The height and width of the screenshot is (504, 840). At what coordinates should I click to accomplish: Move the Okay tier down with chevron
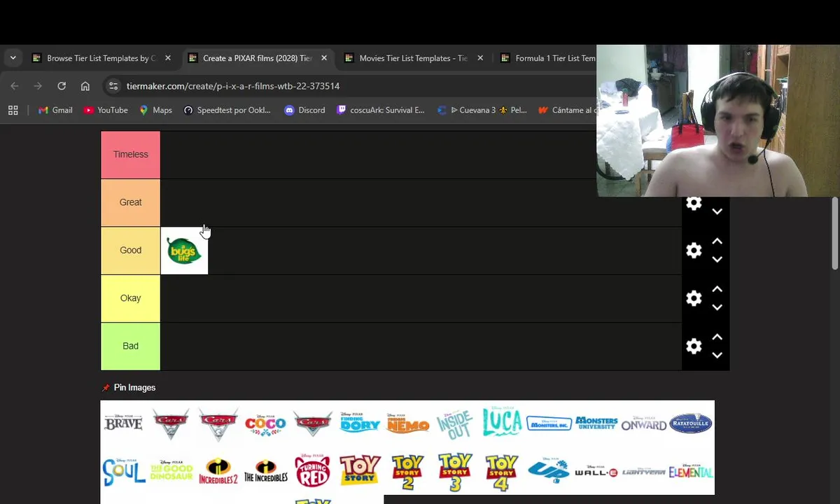point(717,307)
